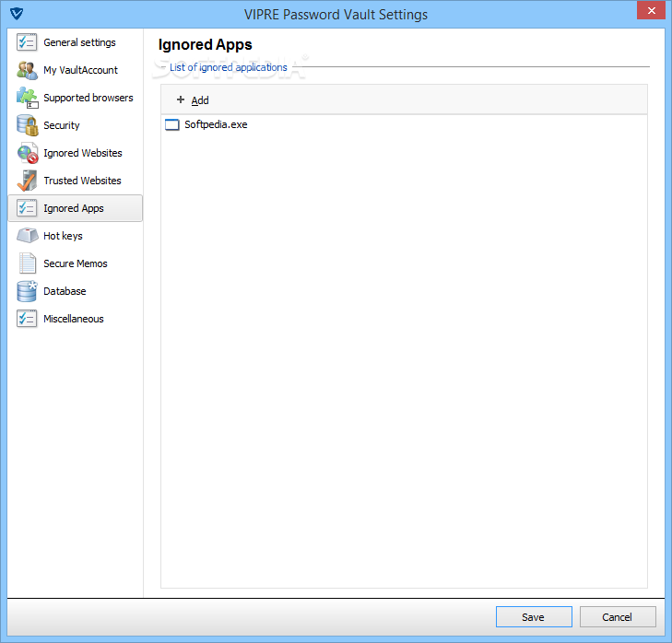Save the settings changes
Screen dimensions: 672x643
coord(534,617)
